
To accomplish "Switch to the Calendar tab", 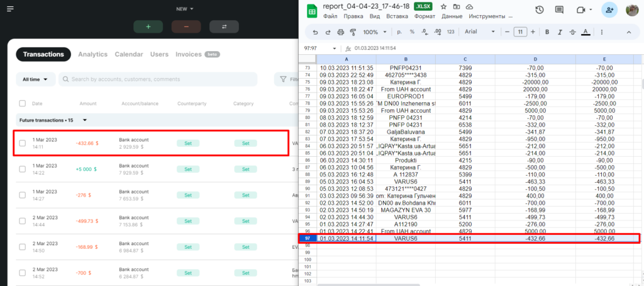I will [129, 54].
